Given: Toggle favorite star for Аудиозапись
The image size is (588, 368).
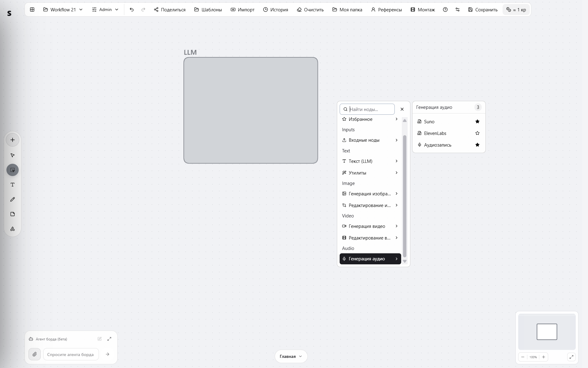Looking at the screenshot, I should coord(477,145).
